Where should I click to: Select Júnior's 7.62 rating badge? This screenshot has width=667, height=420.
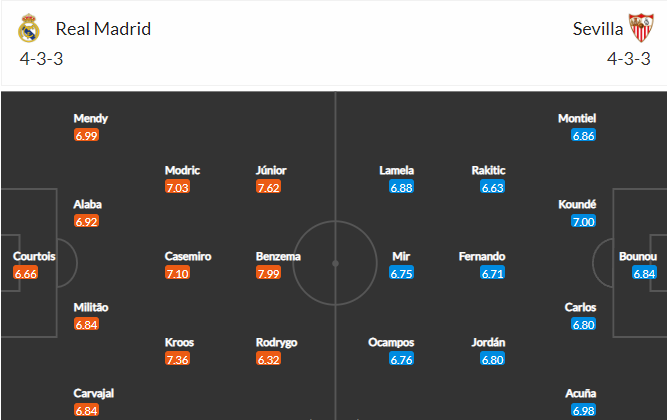(268, 187)
